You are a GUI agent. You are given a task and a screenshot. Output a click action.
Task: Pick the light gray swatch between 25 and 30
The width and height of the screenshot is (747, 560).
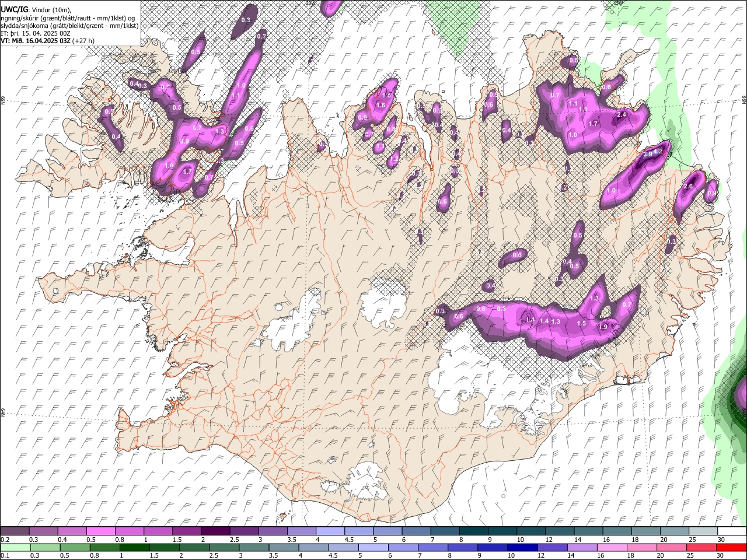(704, 531)
